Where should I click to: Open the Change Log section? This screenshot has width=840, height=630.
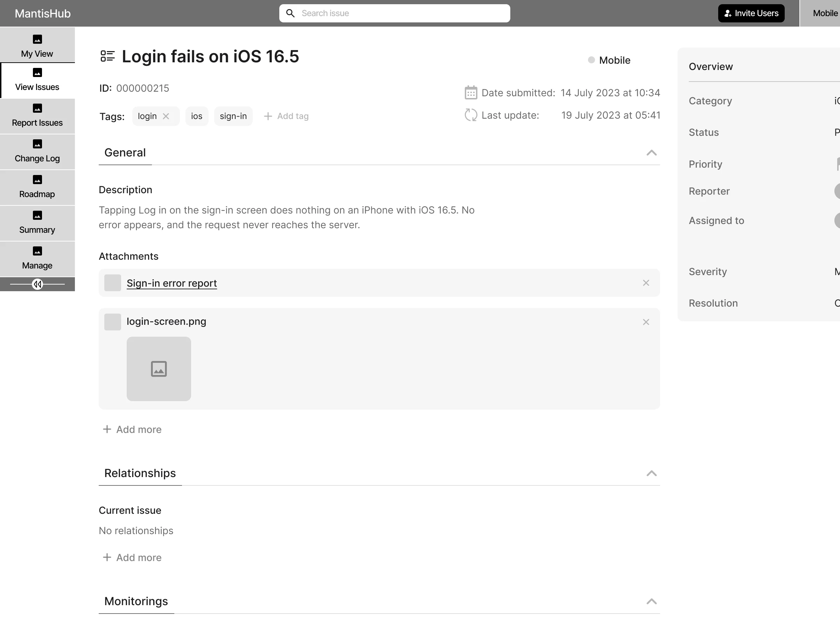(37, 152)
